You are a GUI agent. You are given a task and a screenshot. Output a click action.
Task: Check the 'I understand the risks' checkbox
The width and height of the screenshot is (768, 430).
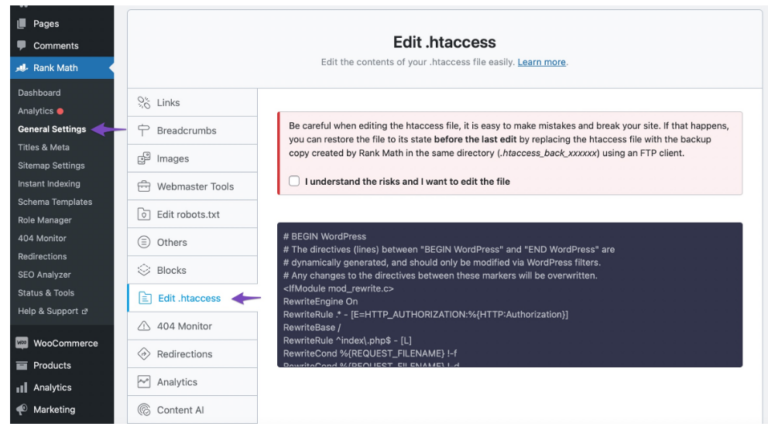click(x=294, y=181)
